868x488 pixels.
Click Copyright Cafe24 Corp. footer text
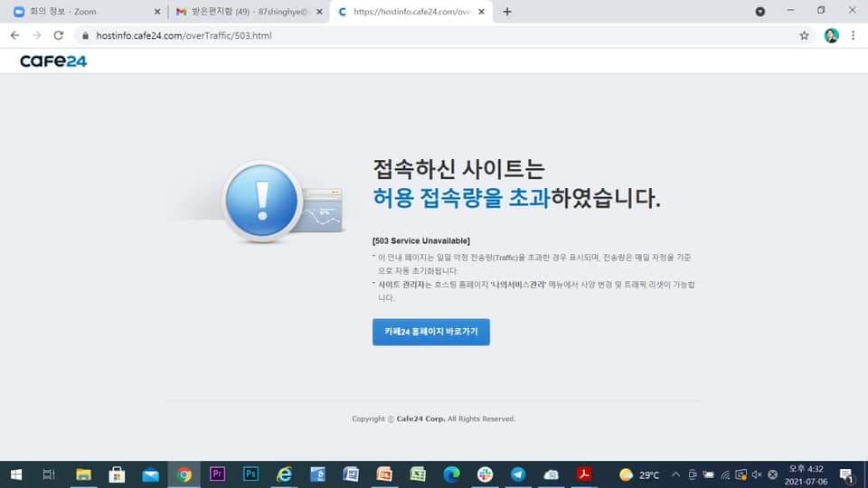pos(433,418)
